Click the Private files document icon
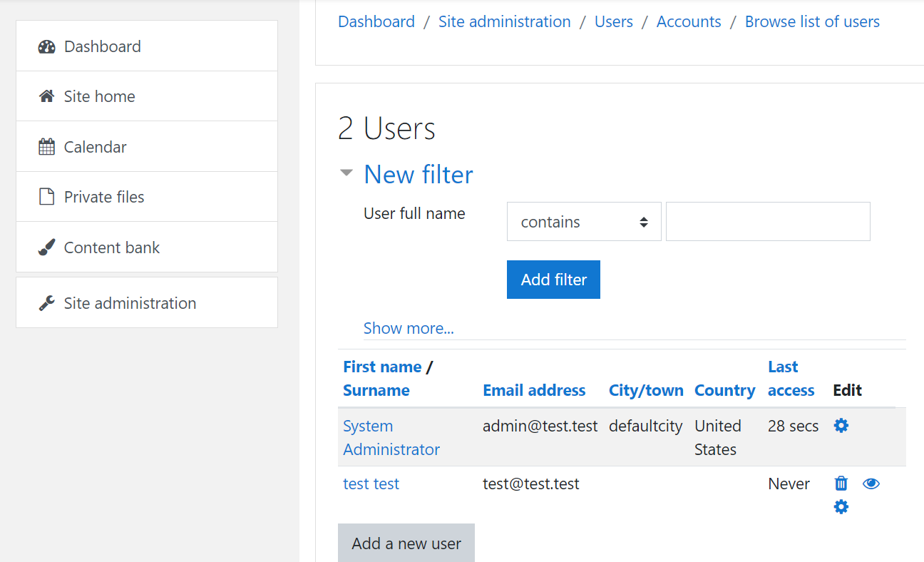 46,196
